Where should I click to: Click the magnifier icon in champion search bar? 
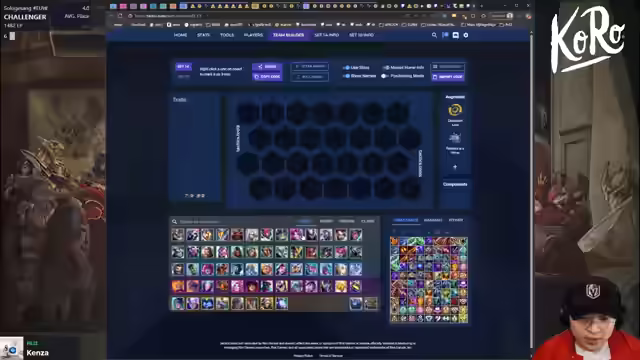tap(175, 222)
